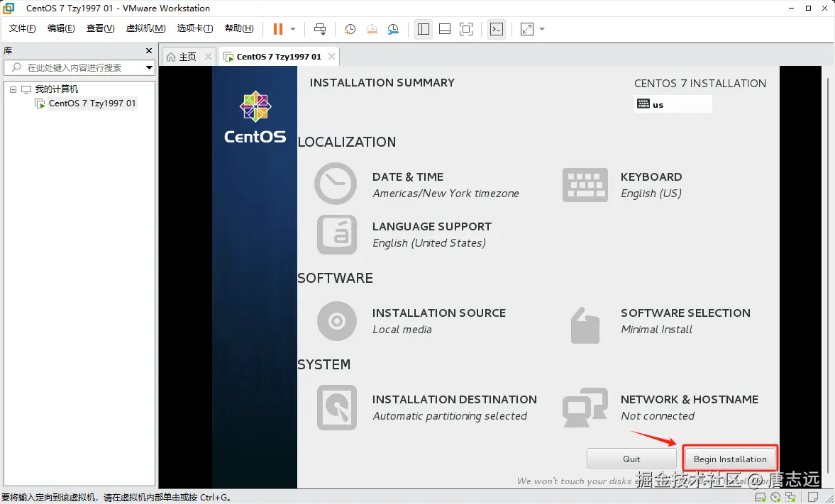Open the Keyboard layout icon
Image resolution: width=835 pixels, height=504 pixels.
click(x=585, y=185)
